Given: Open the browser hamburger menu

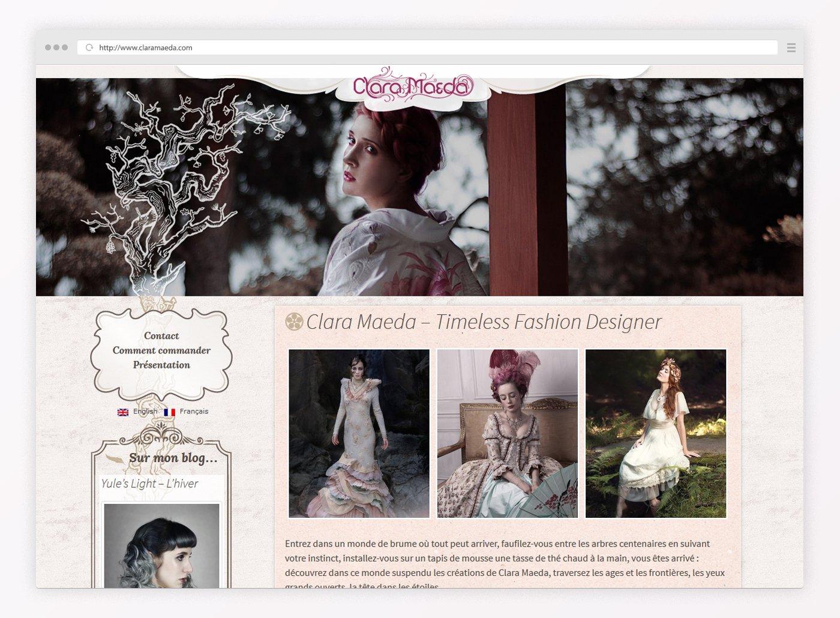Looking at the screenshot, I should coord(791,47).
